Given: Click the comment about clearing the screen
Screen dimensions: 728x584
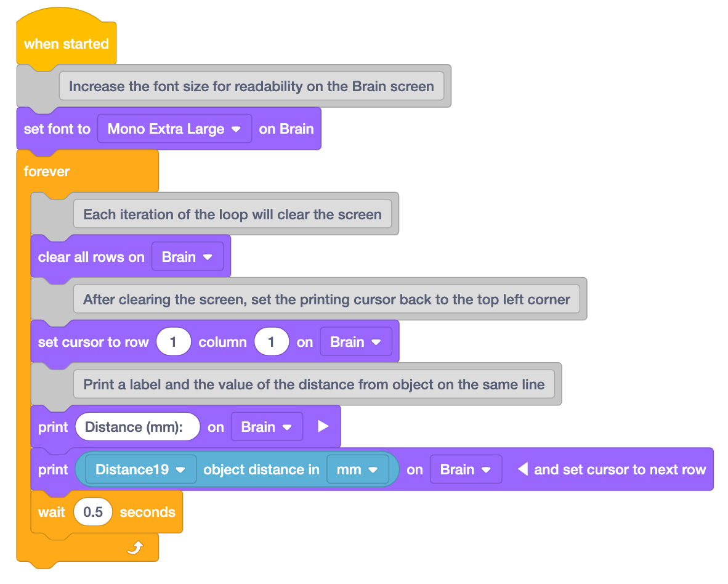Looking at the screenshot, I should pyautogui.click(x=233, y=214).
